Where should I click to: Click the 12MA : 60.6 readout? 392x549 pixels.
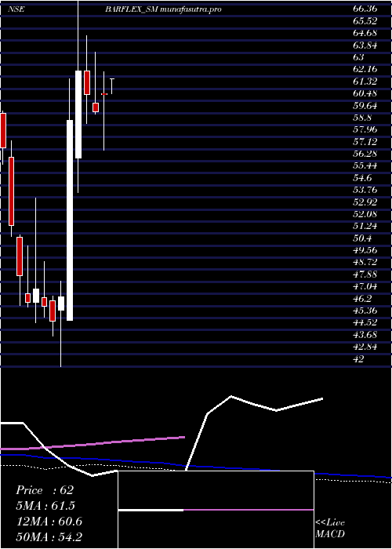point(49,522)
